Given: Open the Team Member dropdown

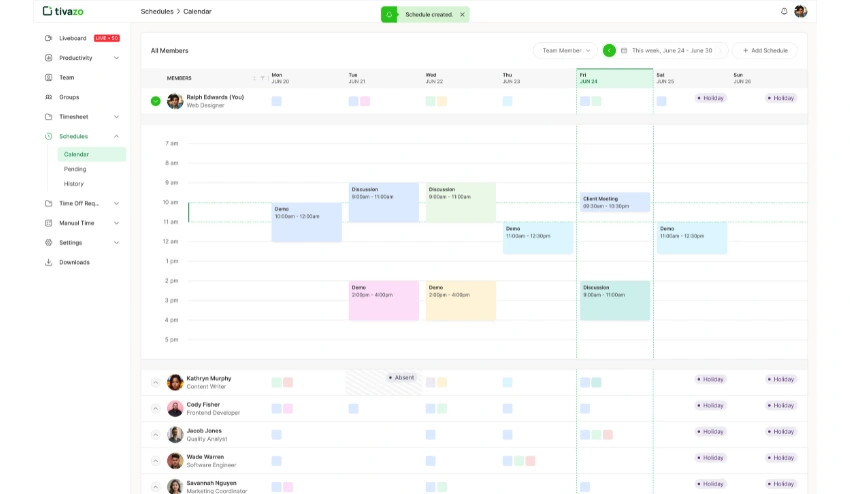Looking at the screenshot, I should pos(565,50).
